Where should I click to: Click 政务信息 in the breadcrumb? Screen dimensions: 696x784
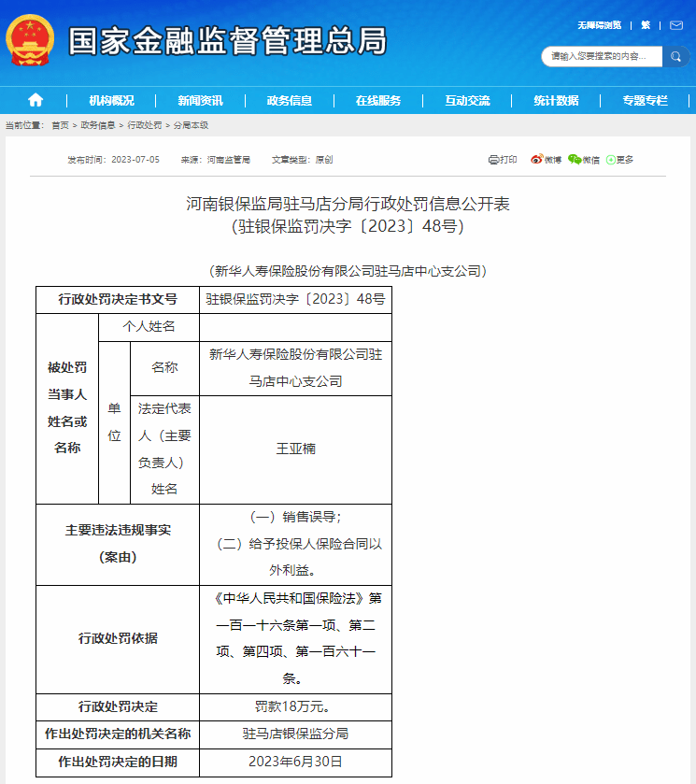pyautogui.click(x=97, y=125)
